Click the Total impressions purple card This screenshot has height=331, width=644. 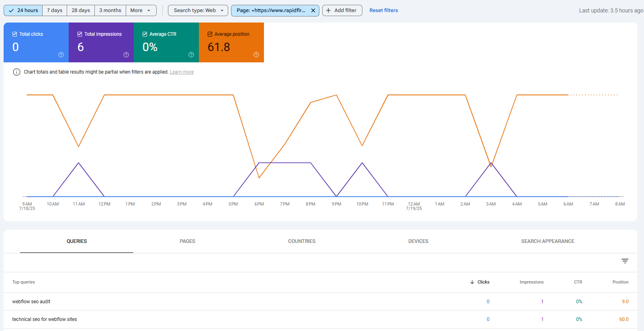pos(101,42)
